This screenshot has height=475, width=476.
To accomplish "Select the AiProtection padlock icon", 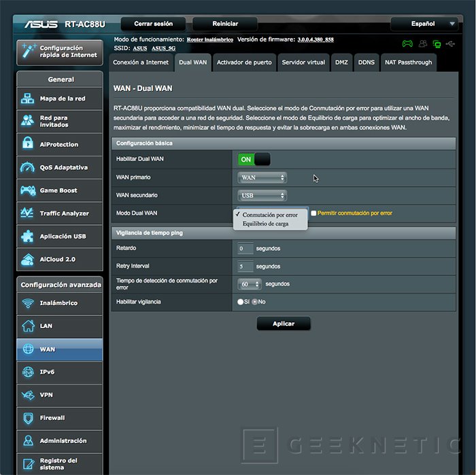I will coord(28,143).
